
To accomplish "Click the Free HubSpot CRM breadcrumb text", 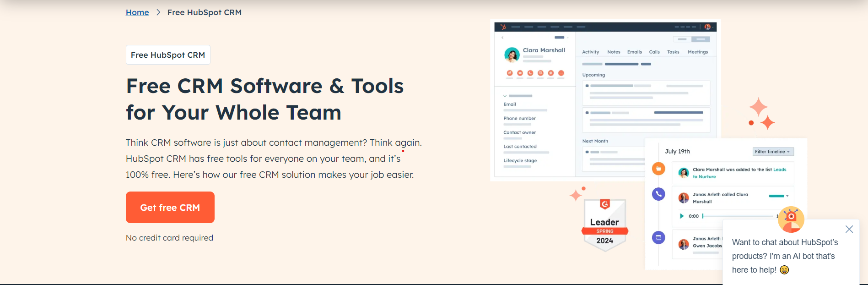I will [x=205, y=12].
